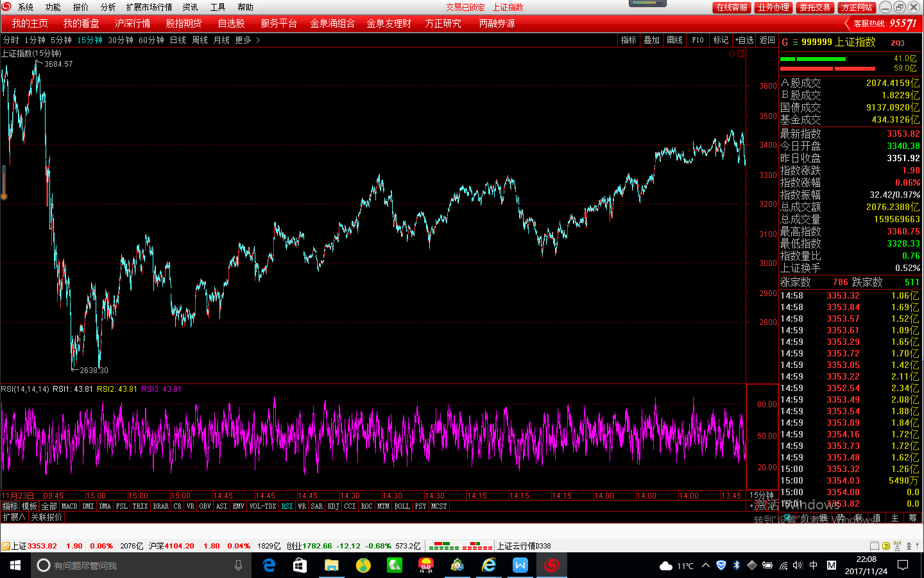Open Windows Store from the taskbar
This screenshot has height=578, width=924.
click(300, 565)
